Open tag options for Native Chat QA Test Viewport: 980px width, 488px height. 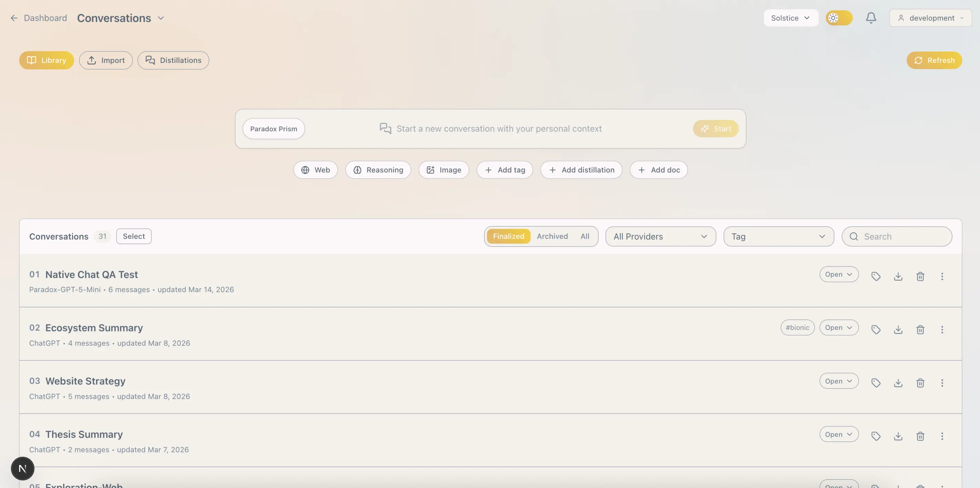876,276
